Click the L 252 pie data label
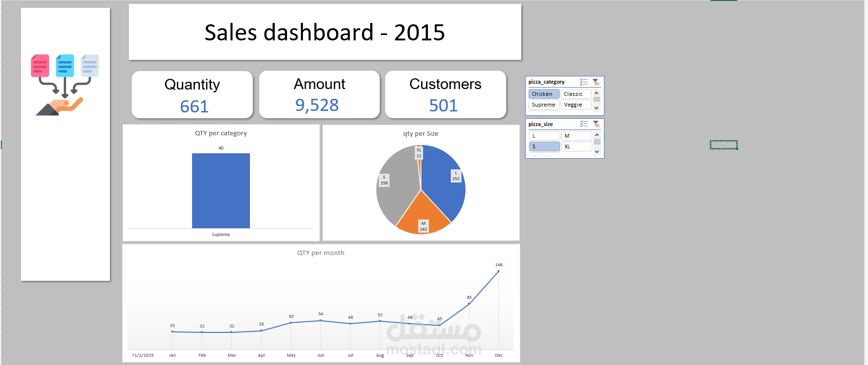Image resolution: width=868 pixels, height=365 pixels. pyautogui.click(x=456, y=176)
